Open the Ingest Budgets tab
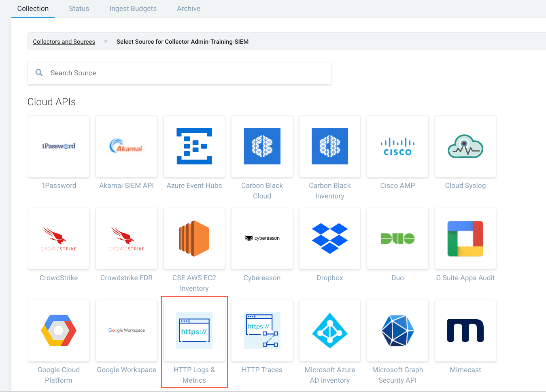 tap(133, 9)
